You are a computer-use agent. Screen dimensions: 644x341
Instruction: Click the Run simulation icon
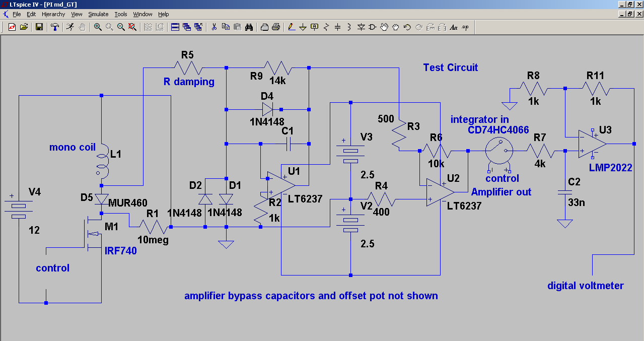pyautogui.click(x=70, y=27)
